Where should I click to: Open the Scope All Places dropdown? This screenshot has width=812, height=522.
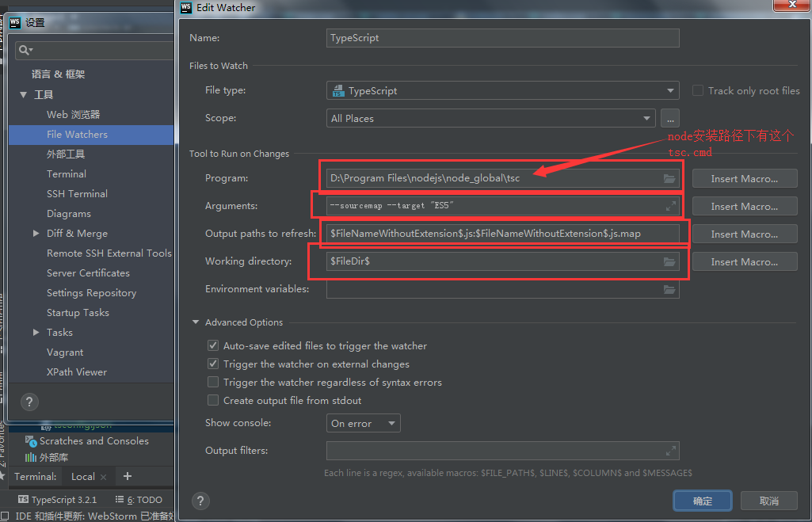tap(491, 119)
